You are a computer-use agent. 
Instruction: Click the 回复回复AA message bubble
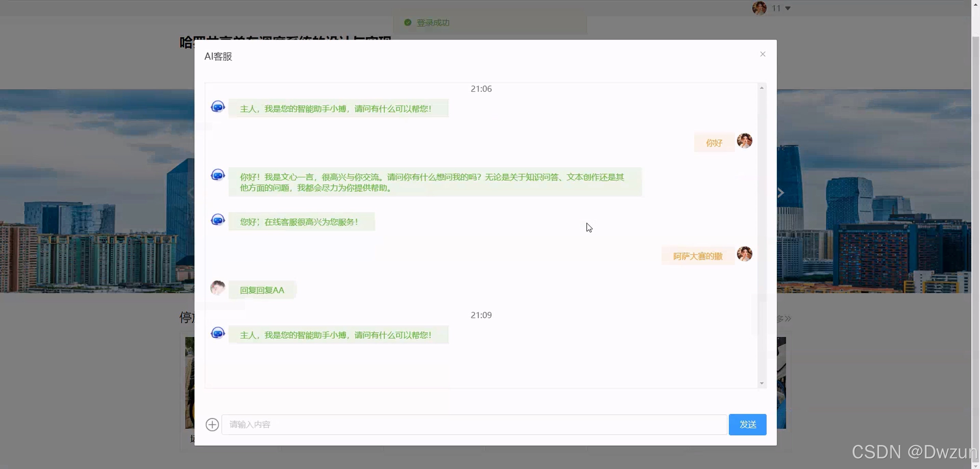point(262,290)
